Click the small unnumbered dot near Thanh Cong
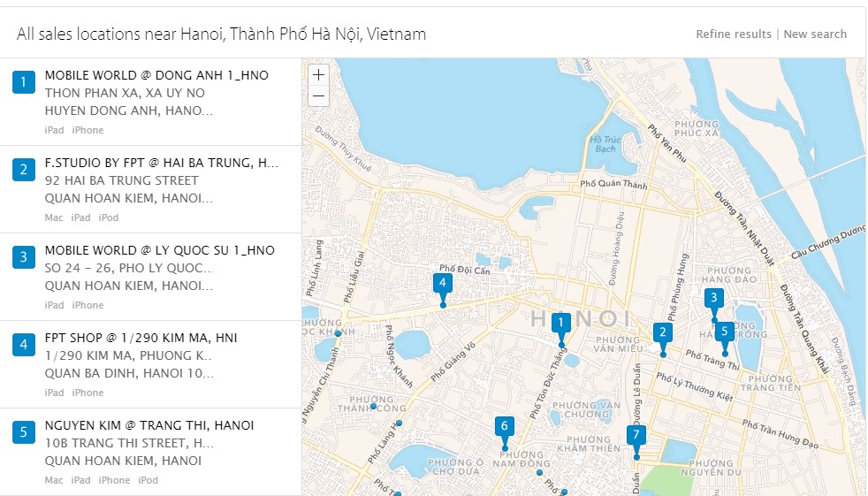868x496 pixels. [374, 407]
